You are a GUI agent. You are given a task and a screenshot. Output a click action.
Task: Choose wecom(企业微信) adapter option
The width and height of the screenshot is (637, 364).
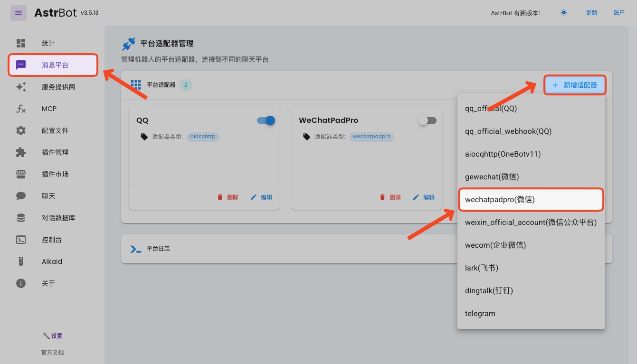(531, 245)
